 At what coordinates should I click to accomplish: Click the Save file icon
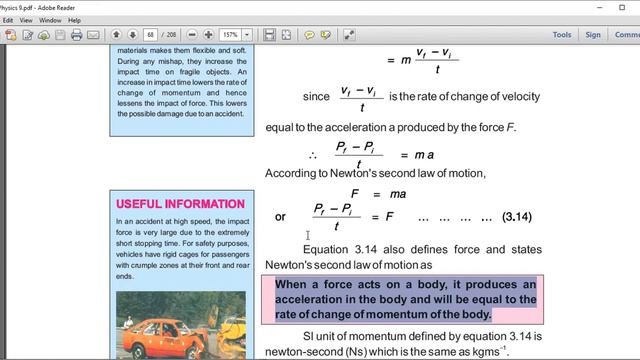coord(60,35)
